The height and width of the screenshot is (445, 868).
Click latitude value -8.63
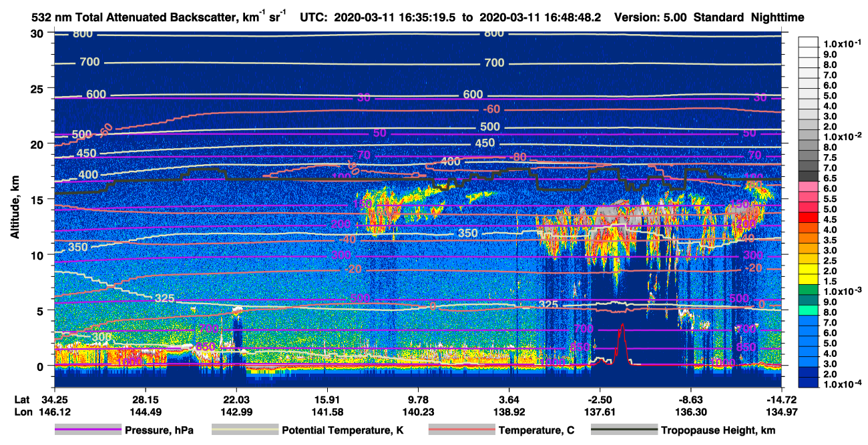pos(690,399)
